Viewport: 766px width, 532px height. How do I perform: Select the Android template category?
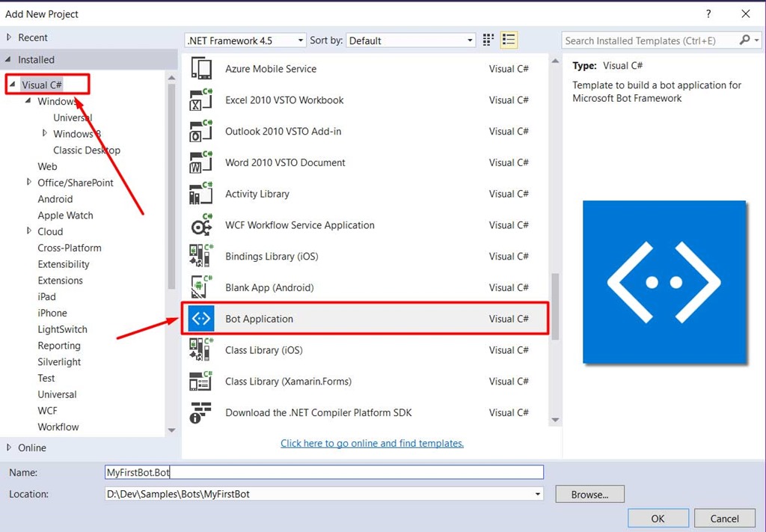point(55,198)
